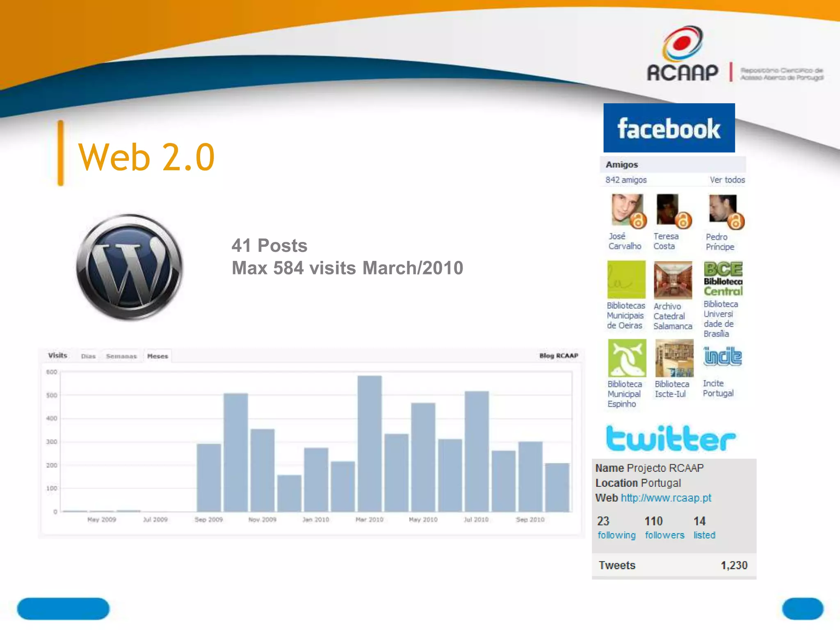Click the '41 Posts' text
The image size is (840, 630).
coord(269,246)
